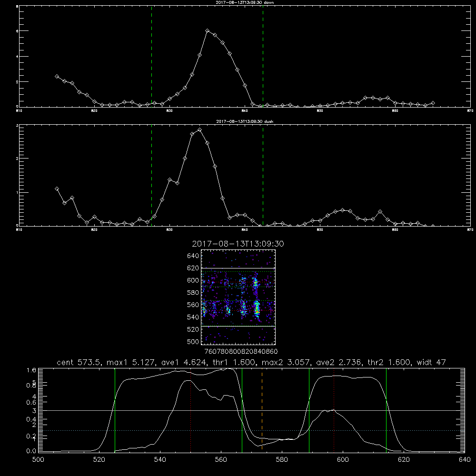Click the green vertical line near 567 in bottom plot
The height and width of the screenshot is (476, 476).
tap(242, 410)
